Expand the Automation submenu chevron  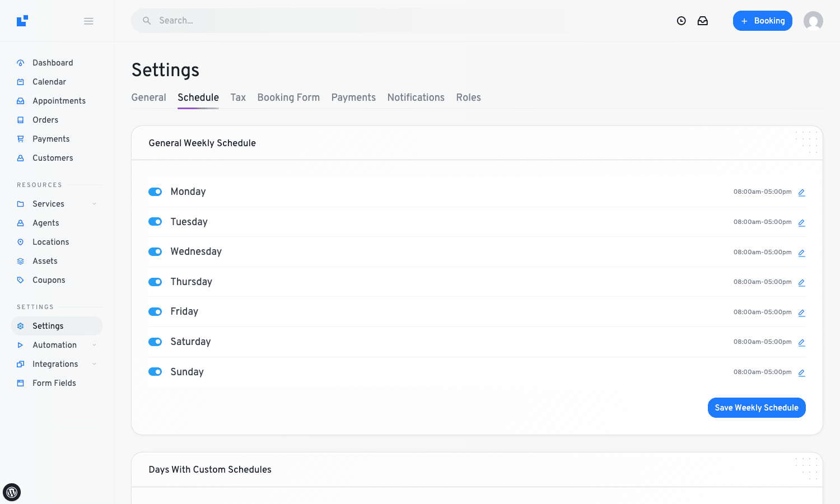click(x=94, y=345)
